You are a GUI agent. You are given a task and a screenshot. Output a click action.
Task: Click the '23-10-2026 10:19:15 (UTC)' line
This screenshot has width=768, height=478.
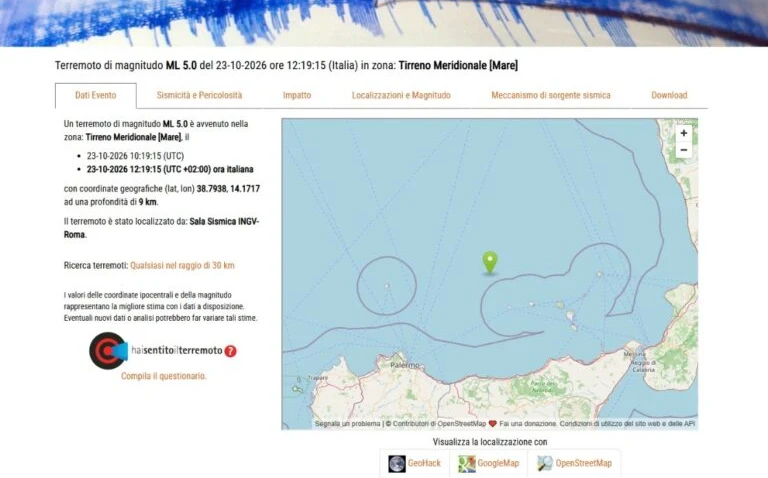pos(135,156)
